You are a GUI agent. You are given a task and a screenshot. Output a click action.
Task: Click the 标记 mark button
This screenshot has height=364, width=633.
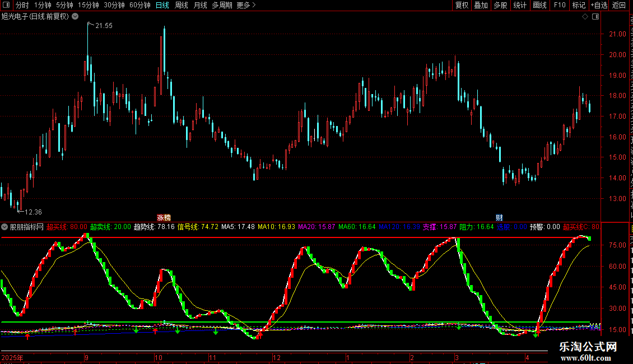click(579, 5)
